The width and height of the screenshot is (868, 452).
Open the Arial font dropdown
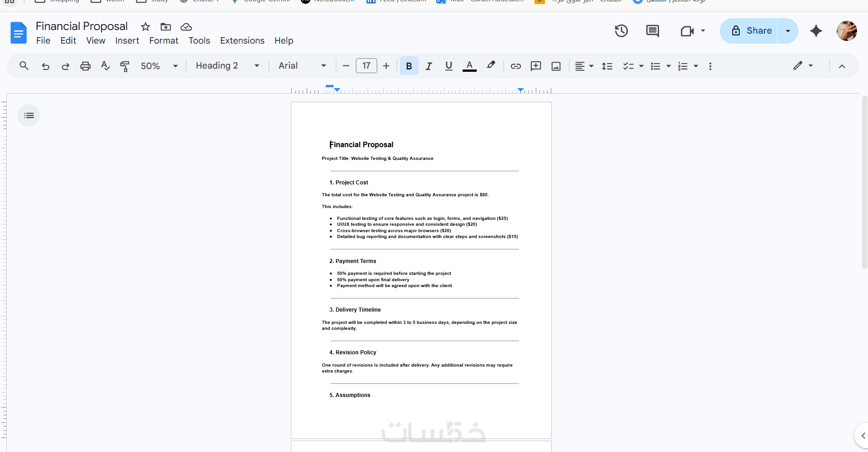coord(303,66)
